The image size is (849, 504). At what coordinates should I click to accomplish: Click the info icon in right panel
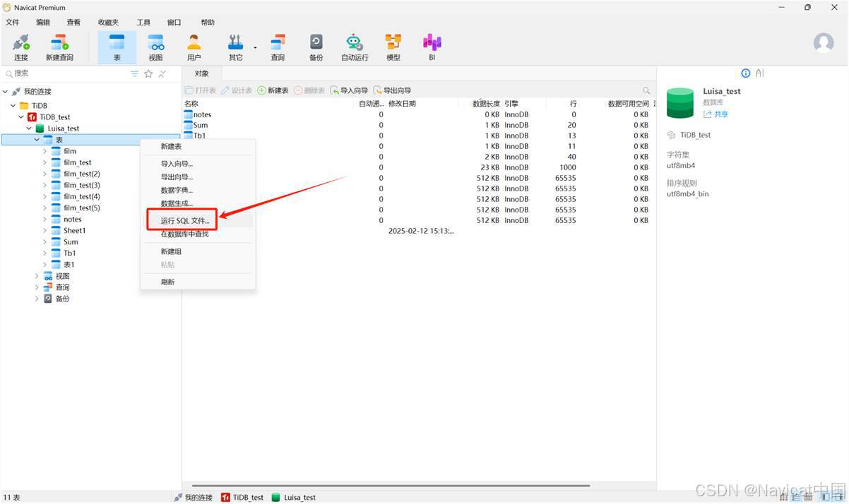[x=746, y=73]
